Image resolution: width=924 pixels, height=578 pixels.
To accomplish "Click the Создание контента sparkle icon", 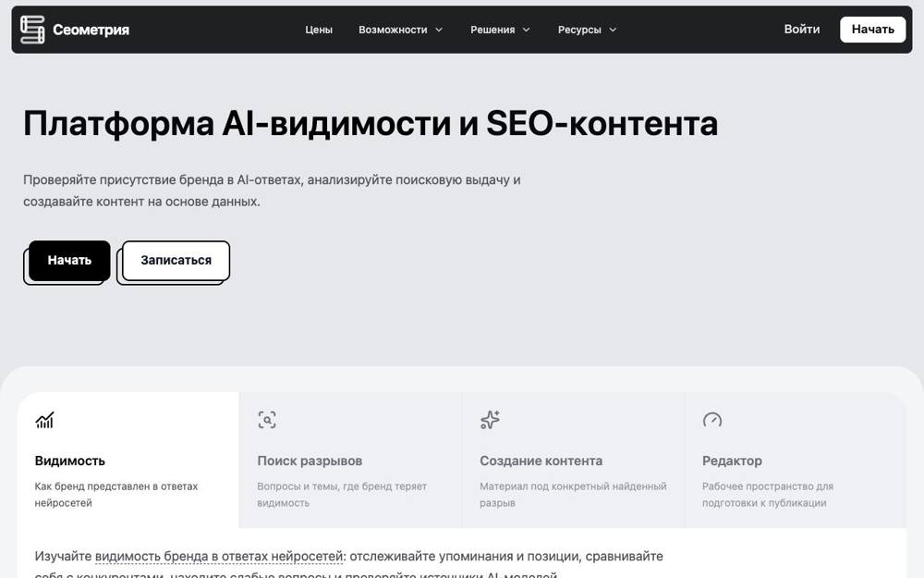I will click(490, 420).
